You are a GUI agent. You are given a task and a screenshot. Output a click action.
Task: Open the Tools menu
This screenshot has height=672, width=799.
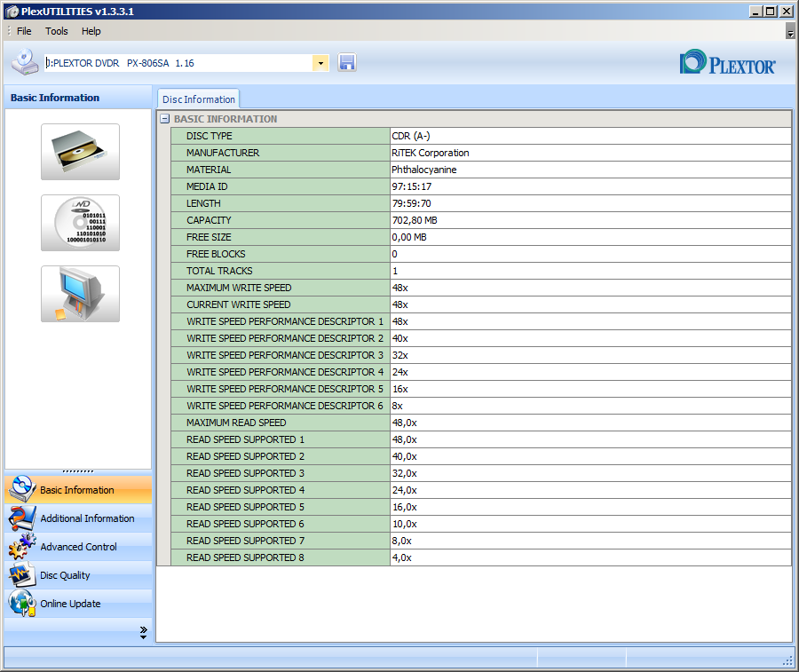[x=57, y=31]
